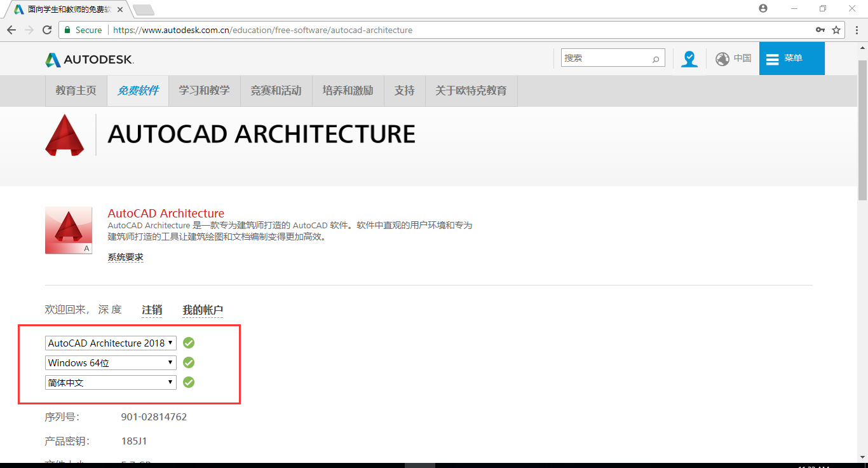Open the 学习和教学 nav item
Viewport: 868px width, 468px height.
[204, 91]
